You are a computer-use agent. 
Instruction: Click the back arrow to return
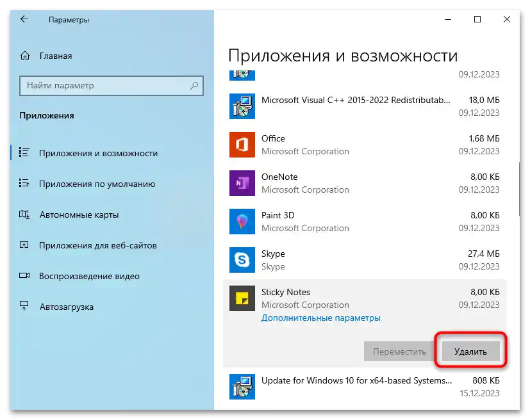click(x=24, y=19)
